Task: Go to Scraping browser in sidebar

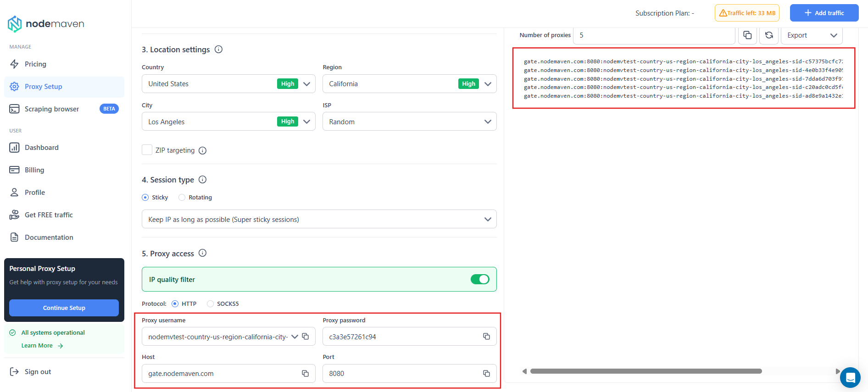Action: [52, 109]
